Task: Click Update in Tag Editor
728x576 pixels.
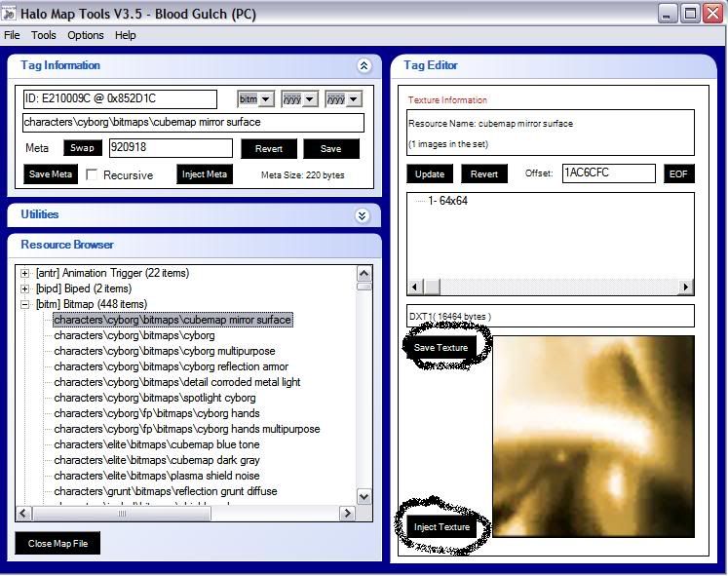Action: click(x=430, y=174)
